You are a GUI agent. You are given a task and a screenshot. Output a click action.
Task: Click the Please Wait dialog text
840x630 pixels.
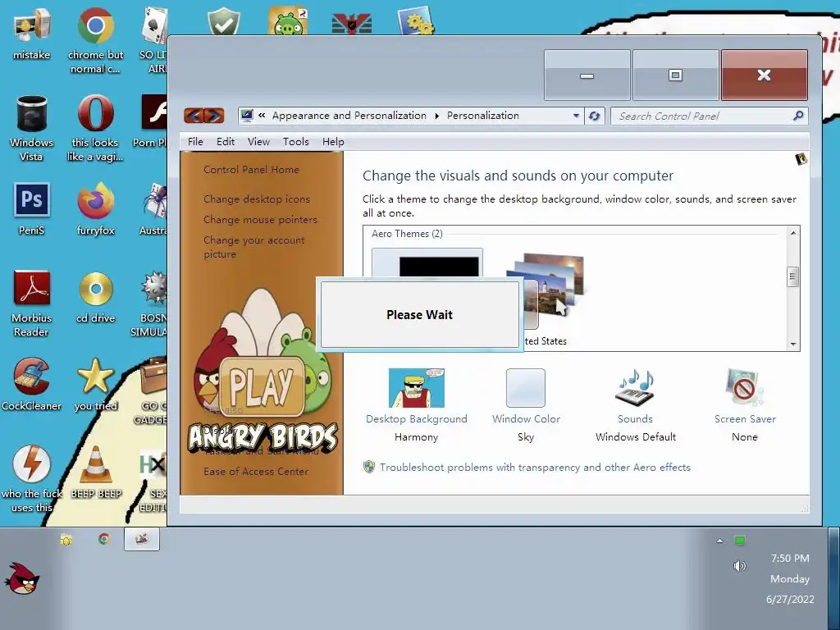click(419, 314)
